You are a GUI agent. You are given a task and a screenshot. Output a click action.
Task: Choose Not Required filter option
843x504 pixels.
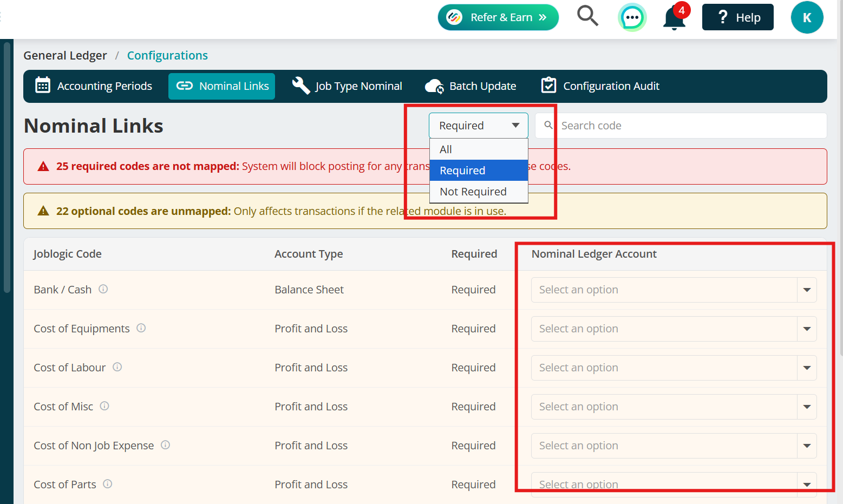[479, 192]
